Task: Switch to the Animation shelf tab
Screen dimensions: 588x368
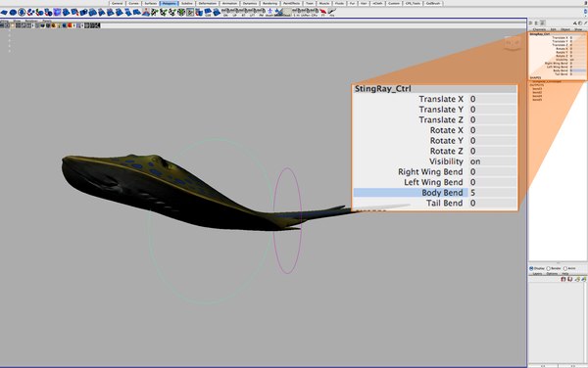Action: tap(229, 3)
